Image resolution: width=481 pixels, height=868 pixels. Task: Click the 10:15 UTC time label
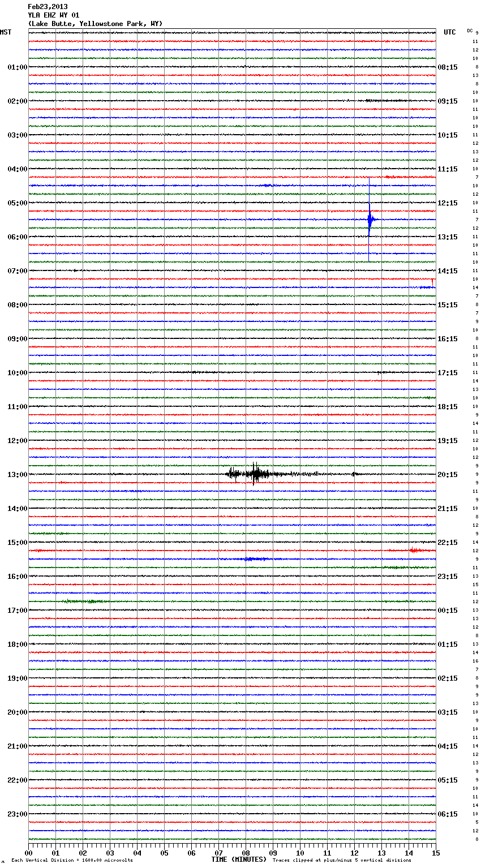pyautogui.click(x=448, y=135)
